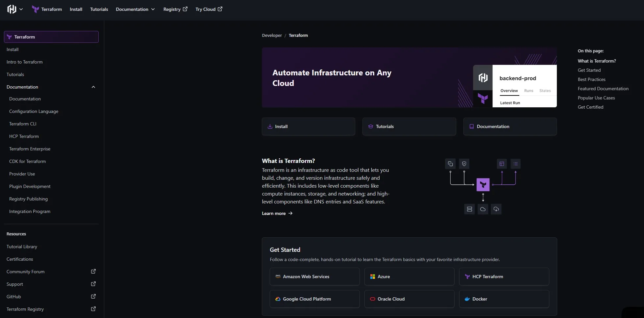Click the Registry external-link icon in header
The width and height of the screenshot is (644, 318).
tap(185, 9)
